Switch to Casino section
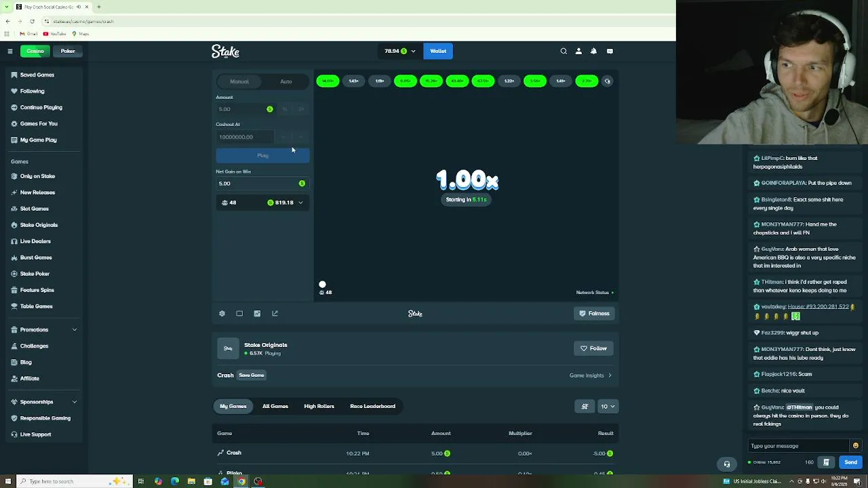Viewport: 868px width, 488px height. pos(35,51)
